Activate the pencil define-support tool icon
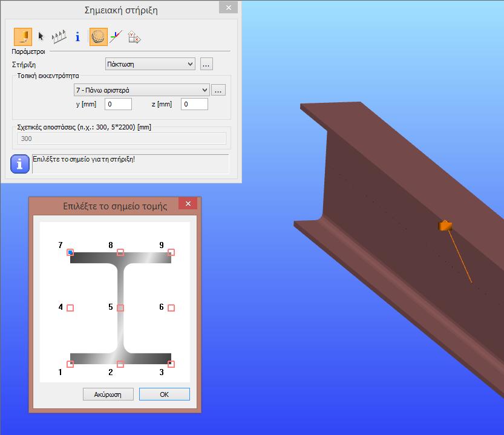 pyautogui.click(x=23, y=37)
